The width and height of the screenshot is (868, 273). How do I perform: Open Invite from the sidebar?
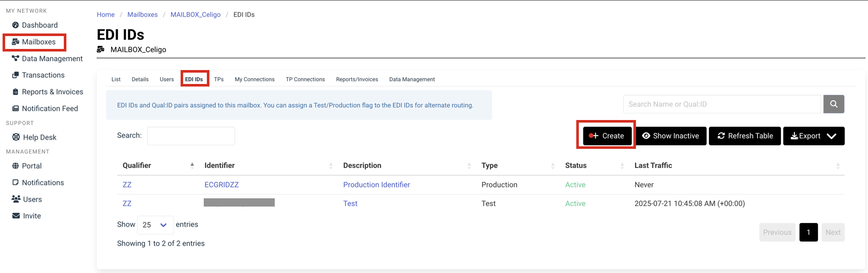[32, 216]
